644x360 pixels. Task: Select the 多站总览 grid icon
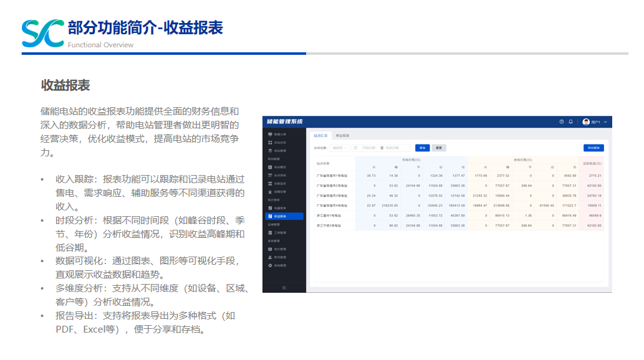click(270, 143)
